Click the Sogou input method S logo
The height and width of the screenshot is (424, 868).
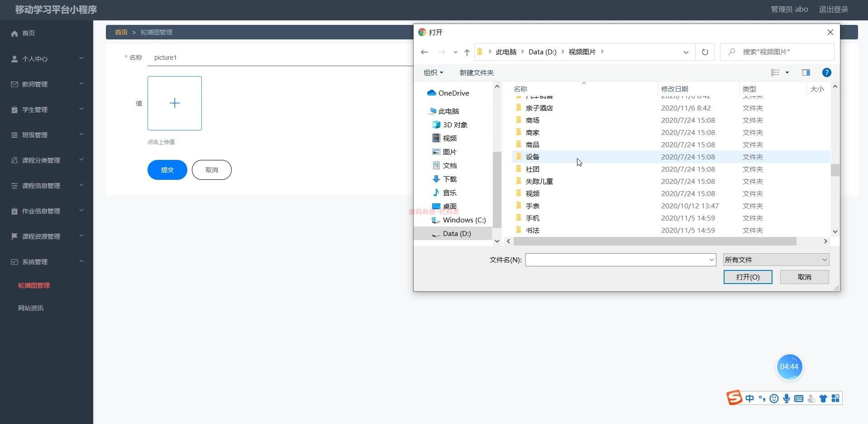pyautogui.click(x=734, y=397)
